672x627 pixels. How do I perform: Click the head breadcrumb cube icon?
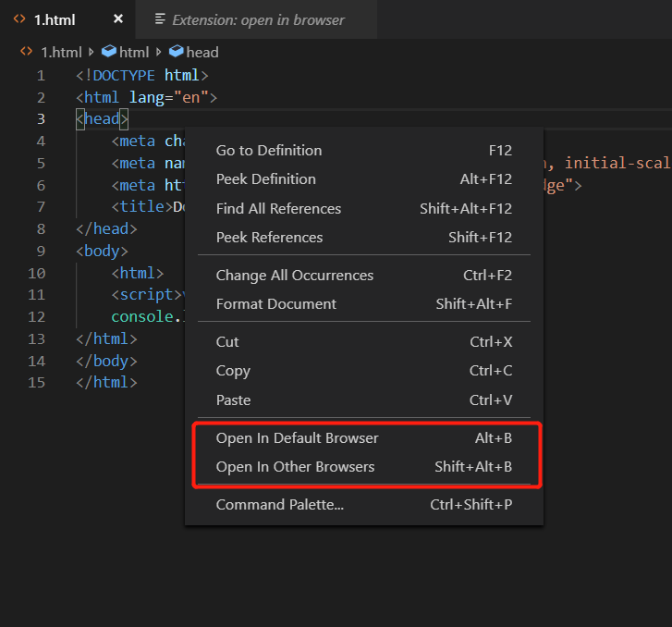pos(177,53)
